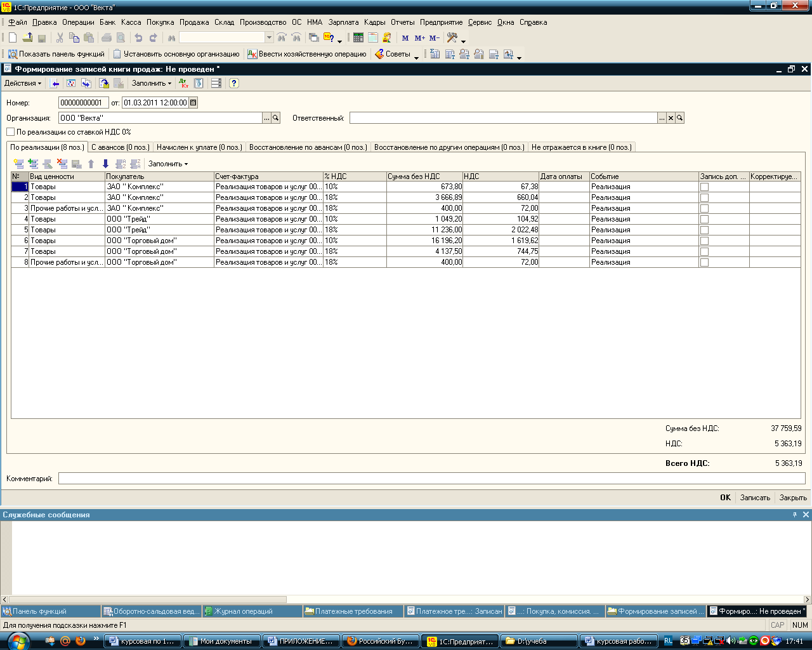Screen dimensions: 812x650
Task: Click the '...' select button of Организация field
Action: coord(267,118)
